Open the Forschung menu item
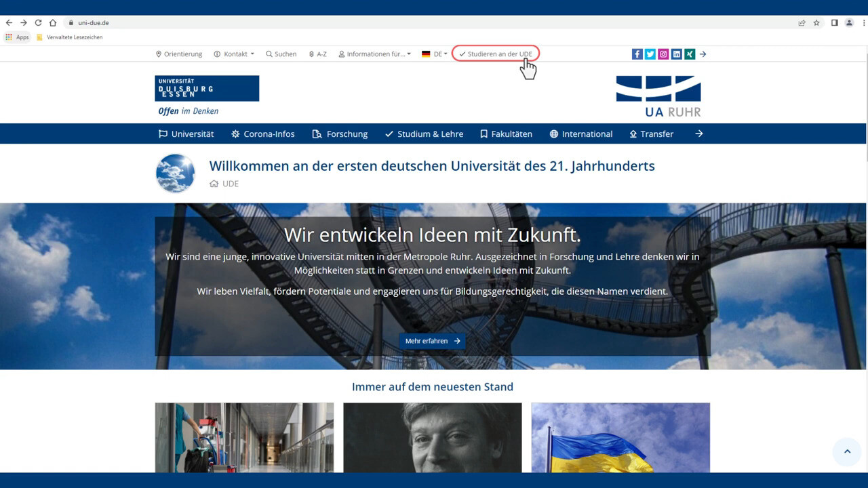The image size is (868, 488). 340,134
